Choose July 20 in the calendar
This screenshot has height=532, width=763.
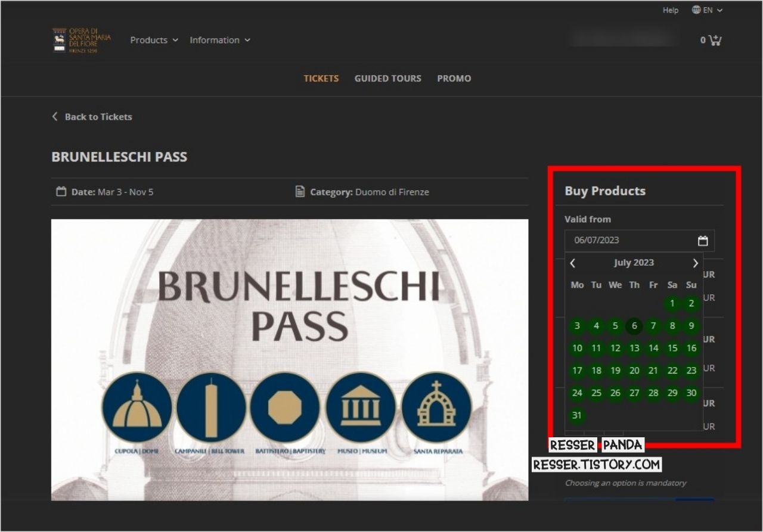tap(634, 371)
